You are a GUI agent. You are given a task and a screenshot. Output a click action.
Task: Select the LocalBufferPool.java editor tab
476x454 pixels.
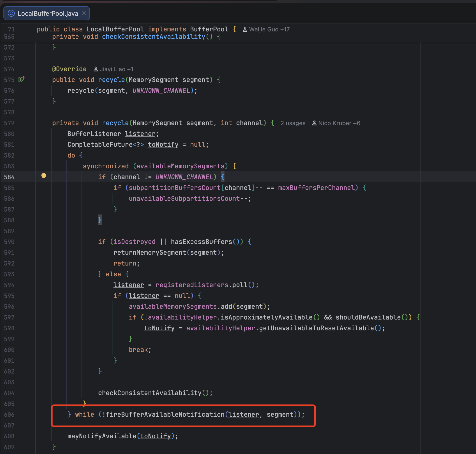(48, 13)
